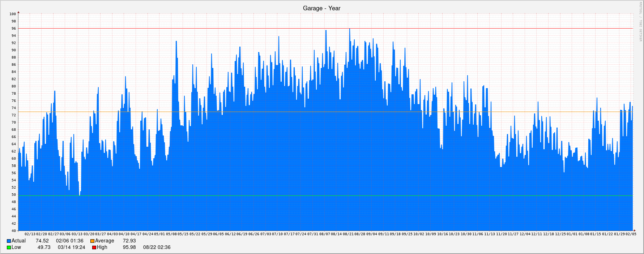Screen dimensions: 644x254
Task: Click the 100 label on the y-axis
Action: (x=13, y=14)
